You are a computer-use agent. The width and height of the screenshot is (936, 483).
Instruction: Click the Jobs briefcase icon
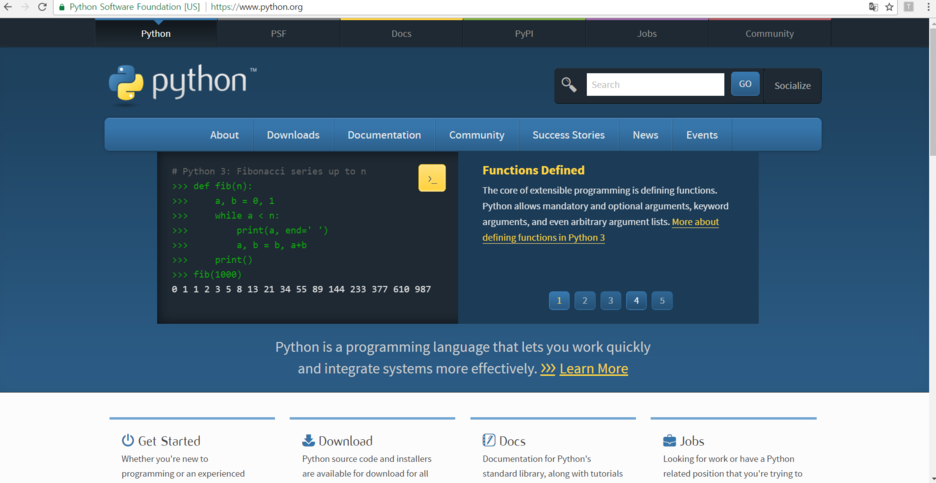670,441
